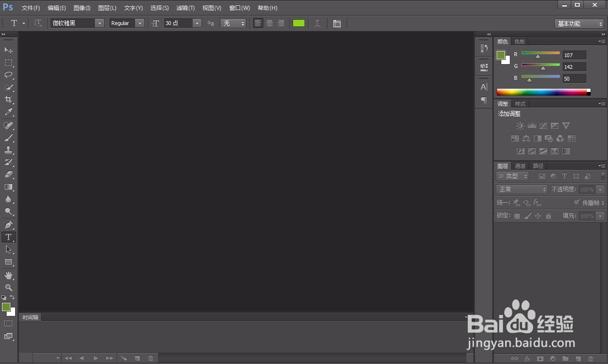Right align text

click(x=281, y=23)
